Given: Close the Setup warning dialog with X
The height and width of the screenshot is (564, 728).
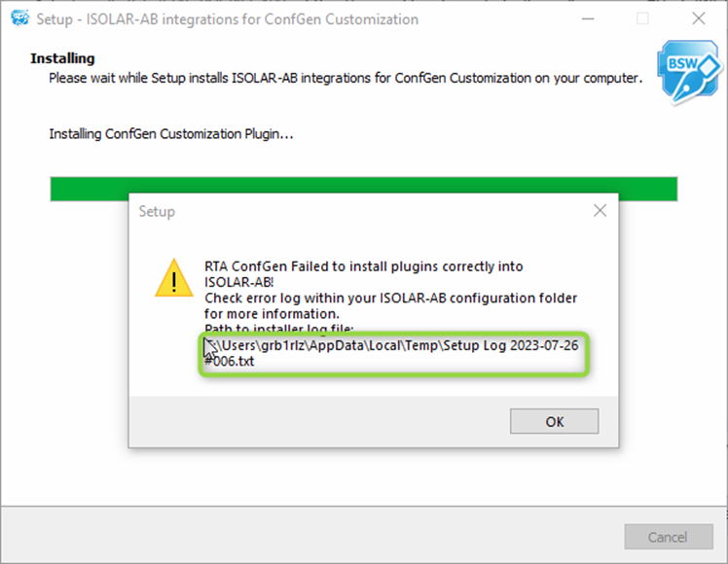Looking at the screenshot, I should [600, 211].
